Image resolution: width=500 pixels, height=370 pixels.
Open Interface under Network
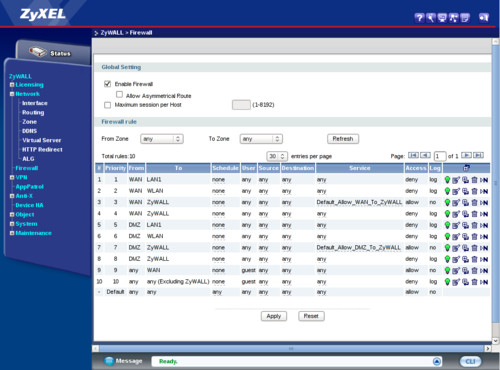[35, 103]
